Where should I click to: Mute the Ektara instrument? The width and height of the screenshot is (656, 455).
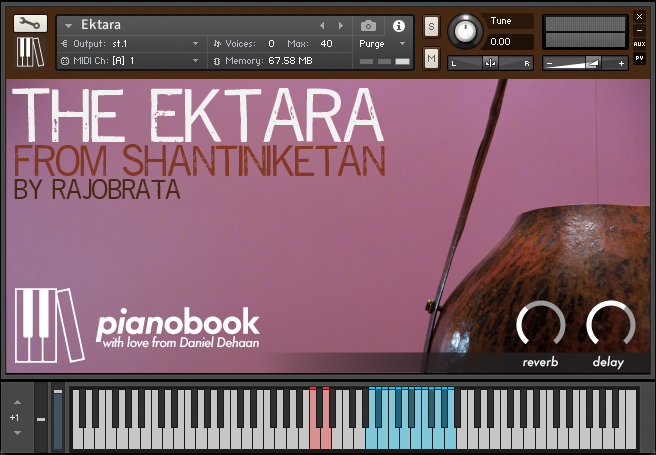(431, 60)
